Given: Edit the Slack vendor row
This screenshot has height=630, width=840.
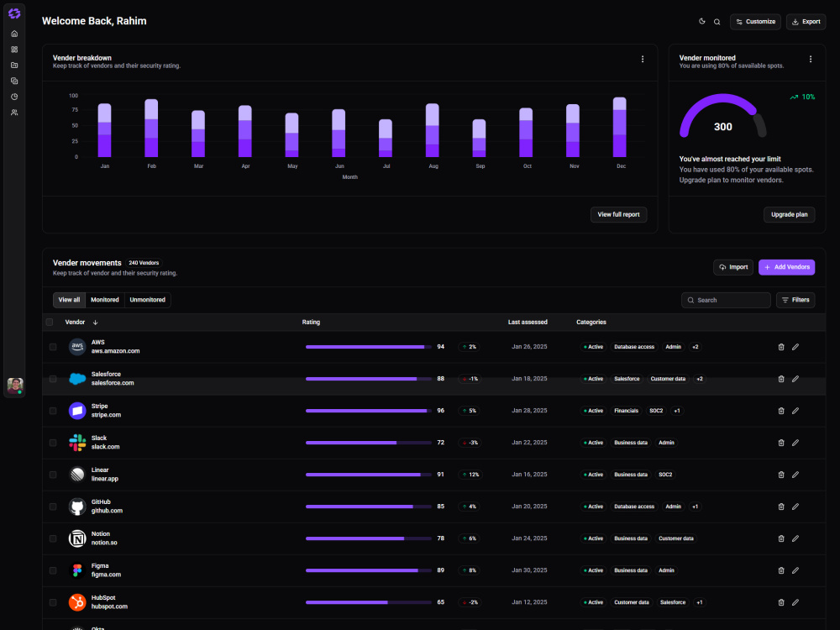Looking at the screenshot, I should (795, 443).
